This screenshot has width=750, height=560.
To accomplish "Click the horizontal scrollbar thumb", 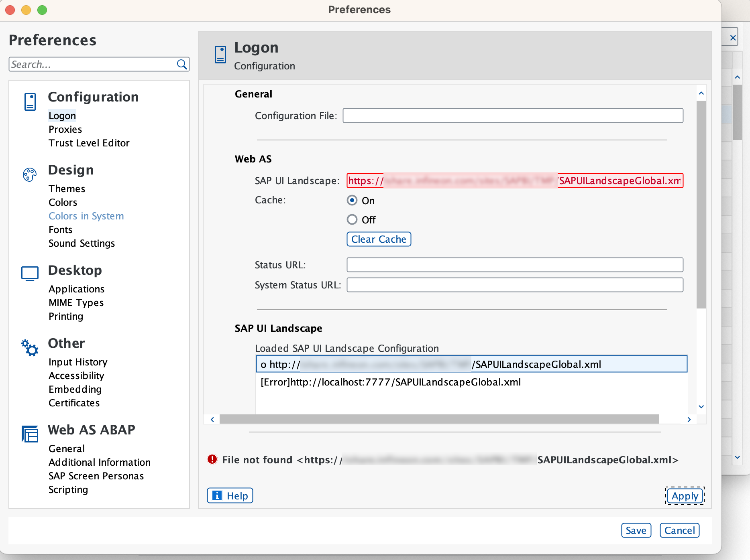I will 439,419.
